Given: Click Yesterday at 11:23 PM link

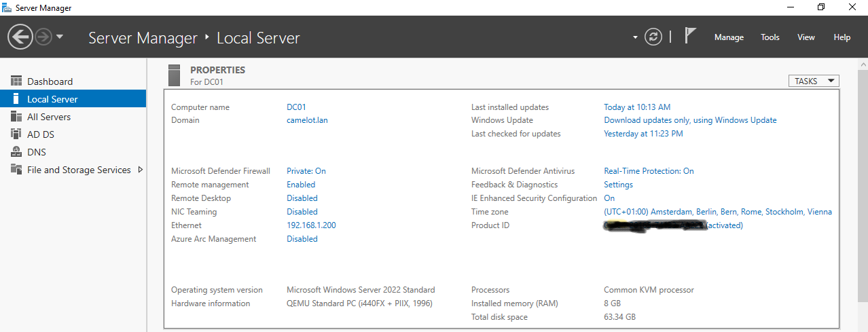Looking at the screenshot, I should pos(643,134).
